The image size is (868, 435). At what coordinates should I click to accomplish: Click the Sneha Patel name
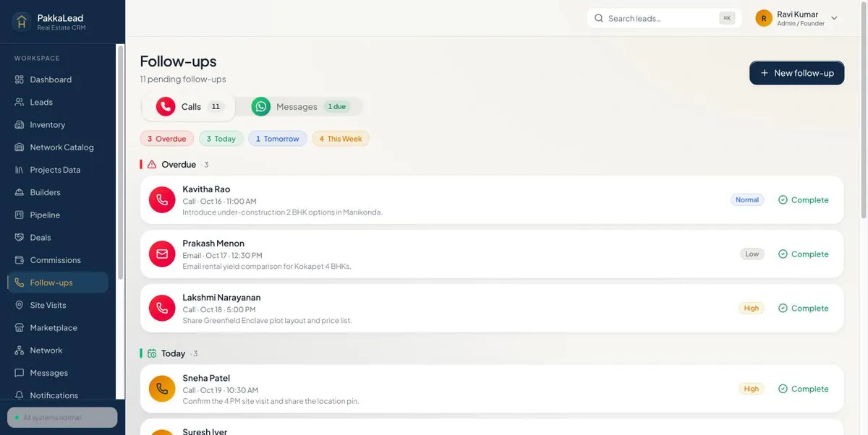206,378
